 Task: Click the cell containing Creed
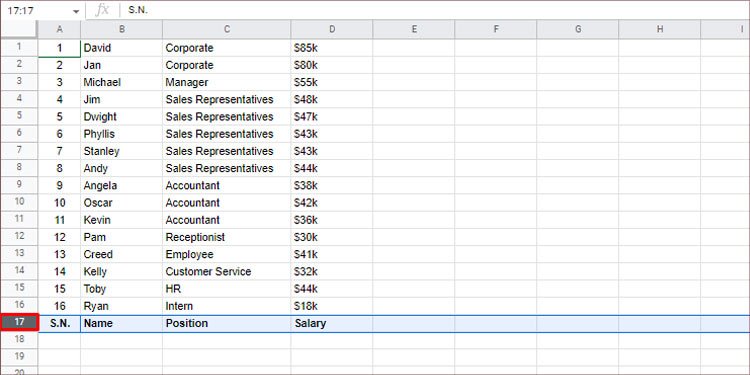tap(121, 254)
